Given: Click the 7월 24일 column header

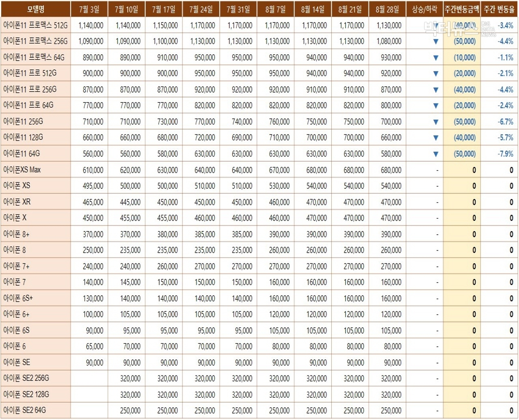Looking at the screenshot, I should point(201,9).
